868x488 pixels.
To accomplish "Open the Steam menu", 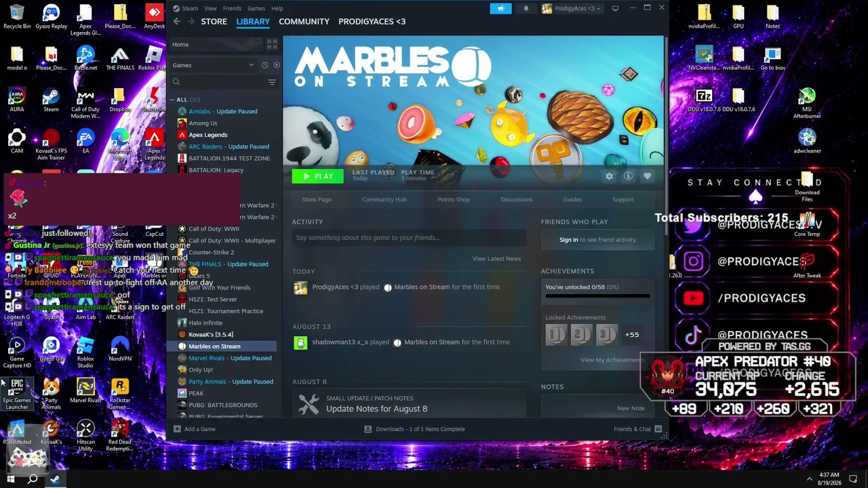I will tap(190, 8).
